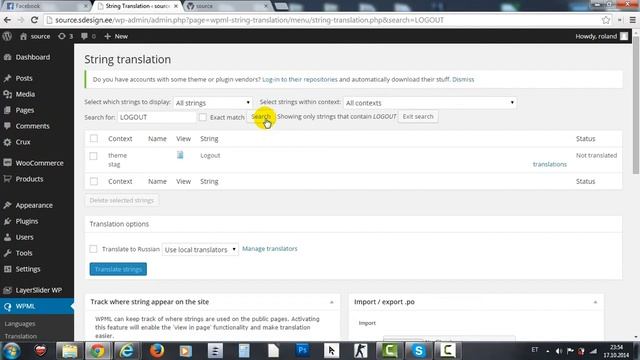Toggle the Exact match checkbox

pos(202,117)
